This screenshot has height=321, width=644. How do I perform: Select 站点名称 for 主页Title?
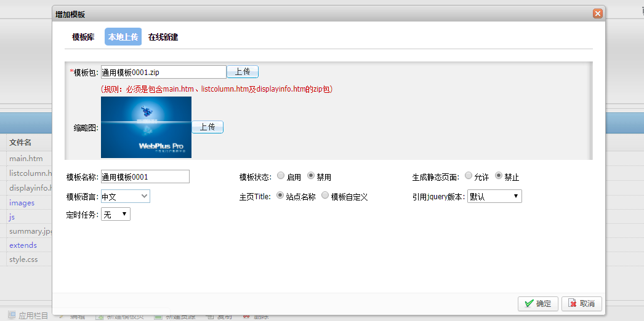pos(280,195)
